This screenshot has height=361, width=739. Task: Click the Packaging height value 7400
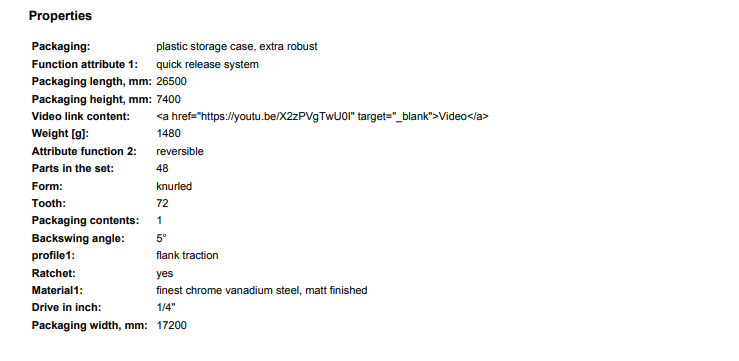coord(168,99)
